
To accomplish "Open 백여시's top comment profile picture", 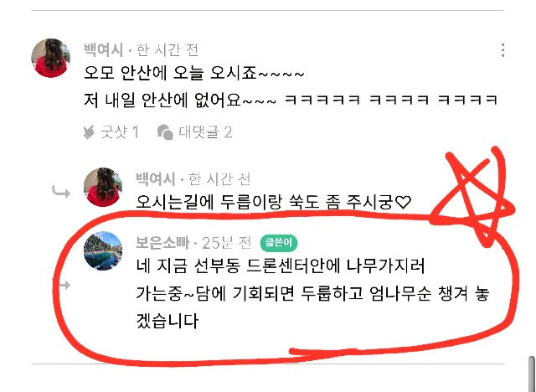I will 50,58.
